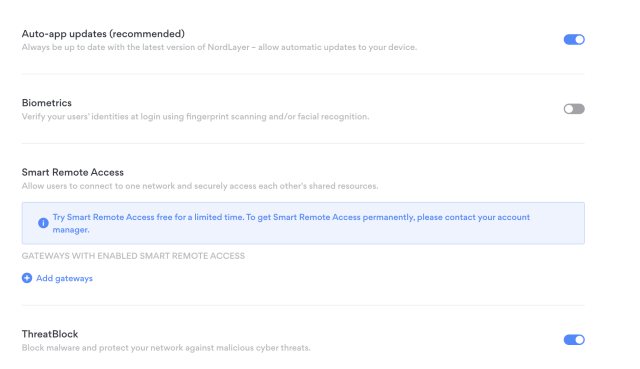Select the Auto-app updates (recommended) heading
The height and width of the screenshot is (369, 640).
pyautogui.click(x=103, y=34)
